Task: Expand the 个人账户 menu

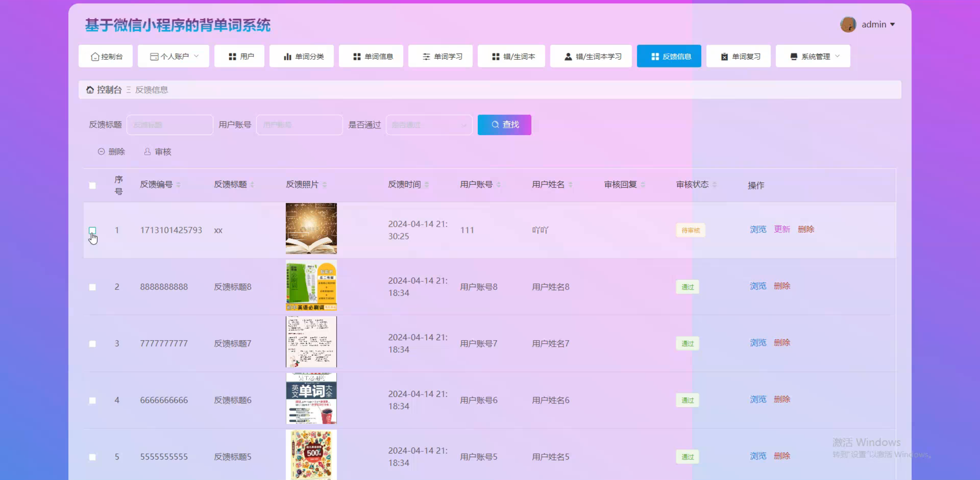Action: click(173, 56)
